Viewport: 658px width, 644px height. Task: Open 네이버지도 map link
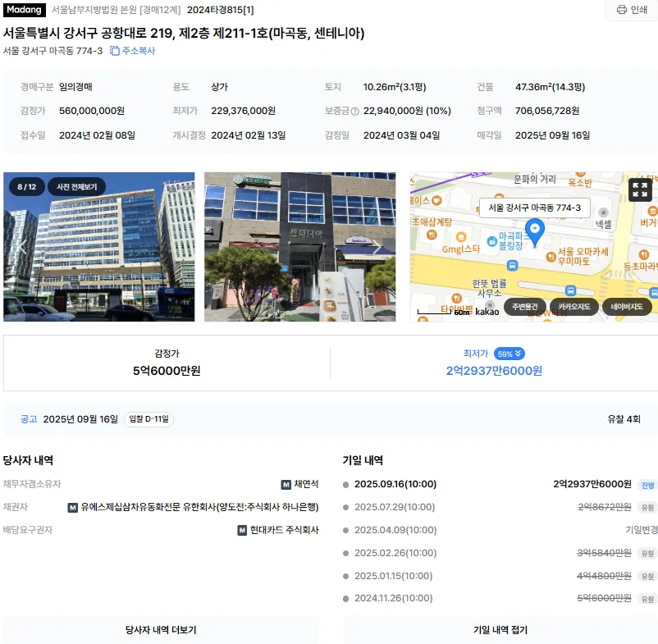click(x=627, y=307)
